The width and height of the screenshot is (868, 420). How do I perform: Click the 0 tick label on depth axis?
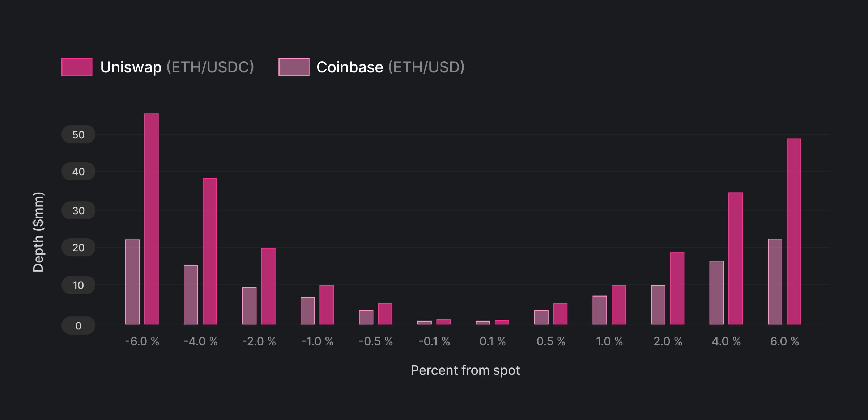click(x=78, y=326)
